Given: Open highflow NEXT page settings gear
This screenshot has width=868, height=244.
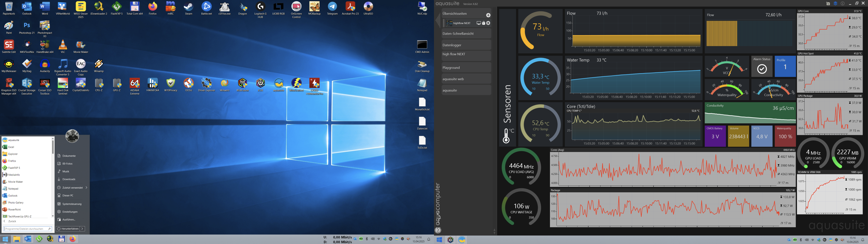Looking at the screenshot, I should (488, 23).
